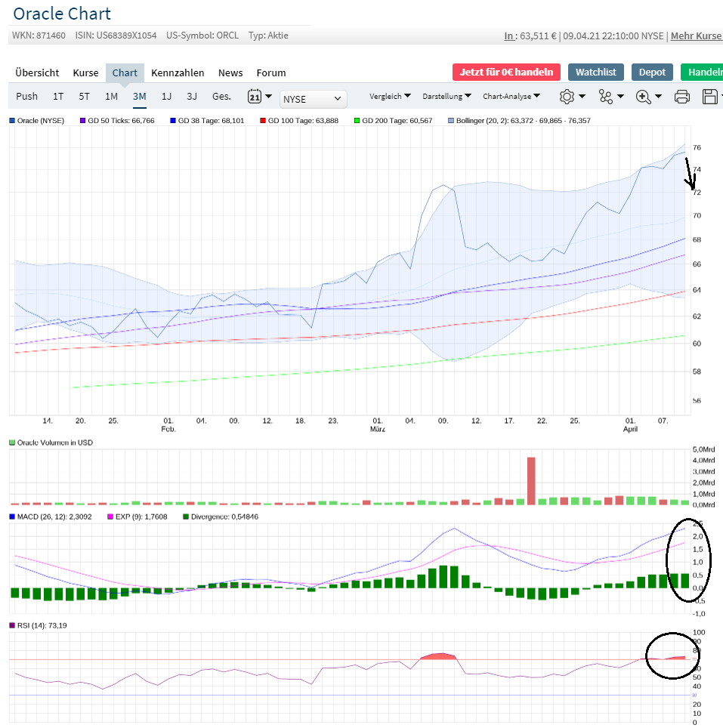The height and width of the screenshot is (728, 723).
Task: Click the green Handeln button
Action: pos(702,72)
